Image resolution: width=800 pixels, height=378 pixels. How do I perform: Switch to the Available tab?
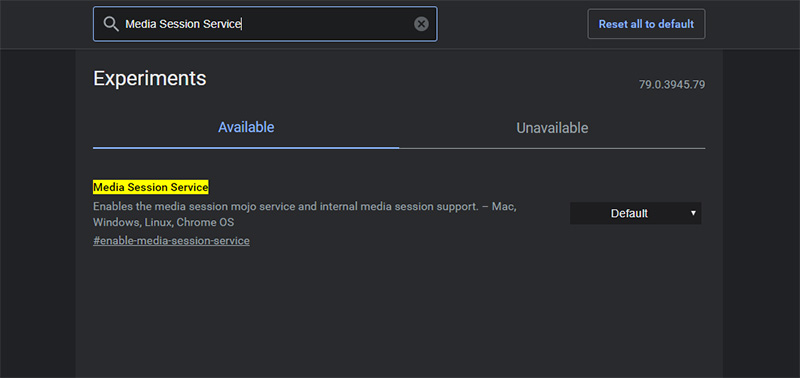(246, 128)
